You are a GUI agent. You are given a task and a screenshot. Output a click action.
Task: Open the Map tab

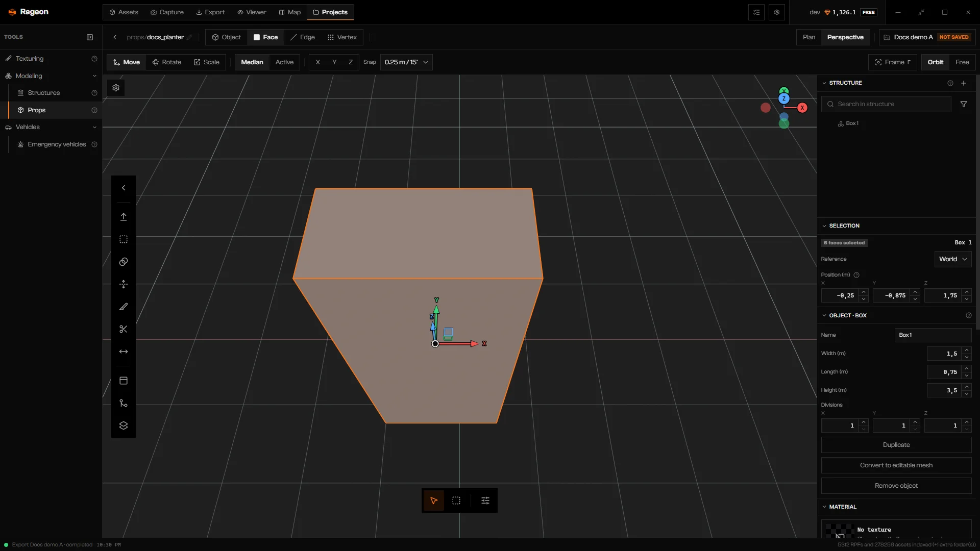pyautogui.click(x=289, y=12)
